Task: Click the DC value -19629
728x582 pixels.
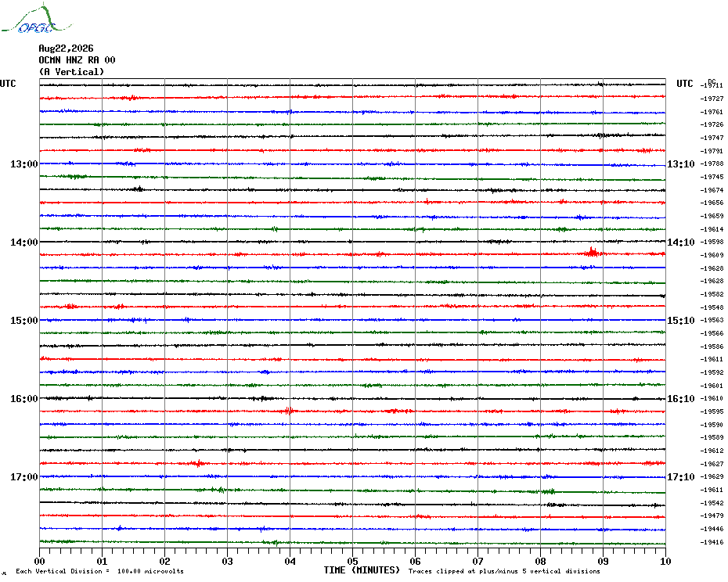Action: pos(712,476)
